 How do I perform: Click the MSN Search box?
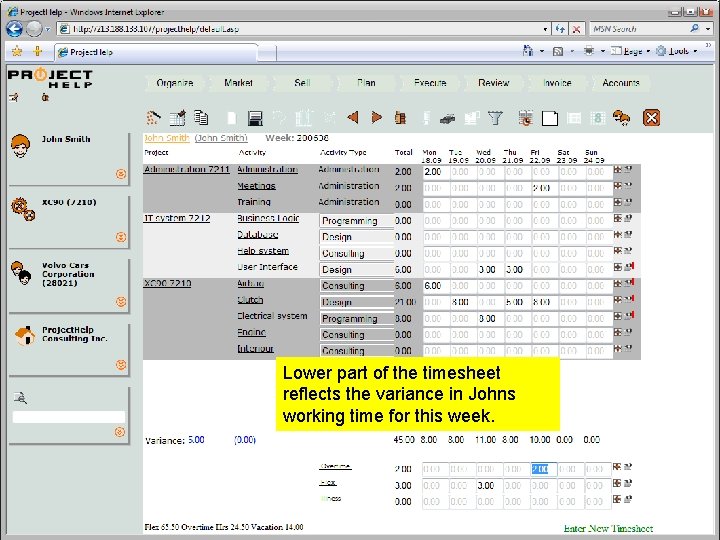(639, 29)
